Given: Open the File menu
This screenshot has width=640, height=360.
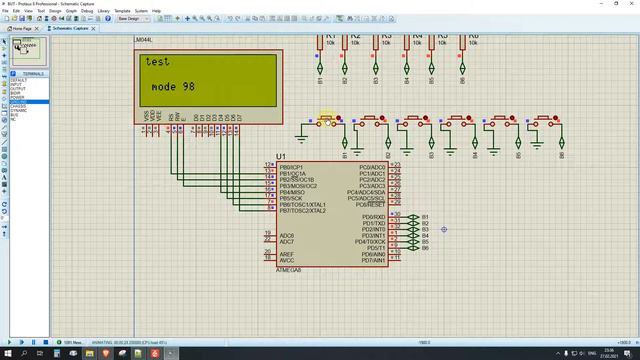Looking at the screenshot, I should pos(5,11).
